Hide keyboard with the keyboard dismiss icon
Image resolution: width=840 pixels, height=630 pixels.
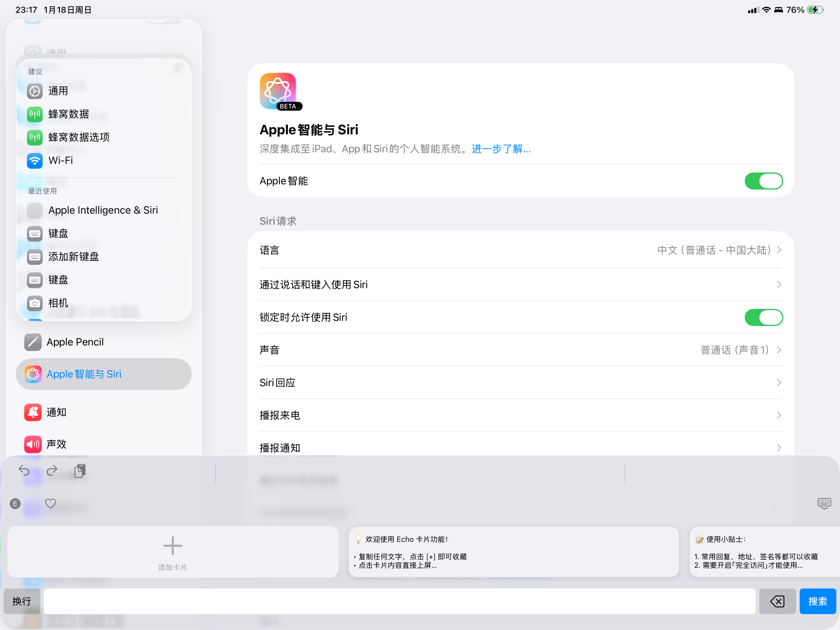click(x=824, y=504)
